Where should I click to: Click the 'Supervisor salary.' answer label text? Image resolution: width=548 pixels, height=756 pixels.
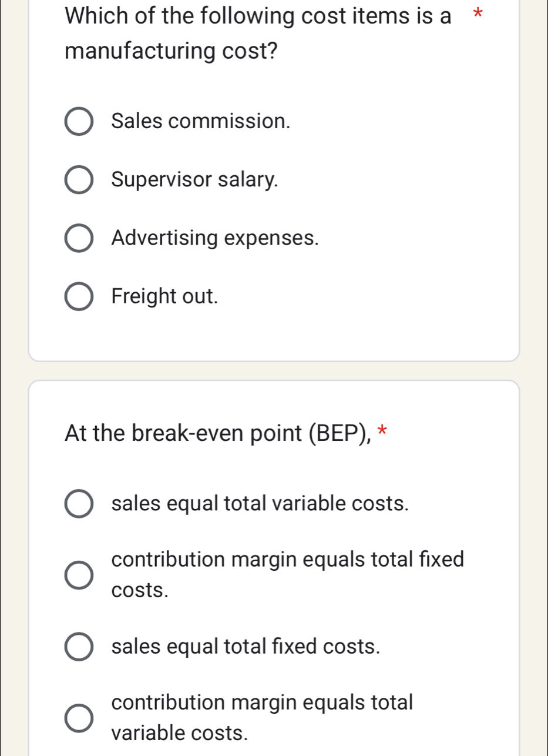pyautogui.click(x=195, y=180)
